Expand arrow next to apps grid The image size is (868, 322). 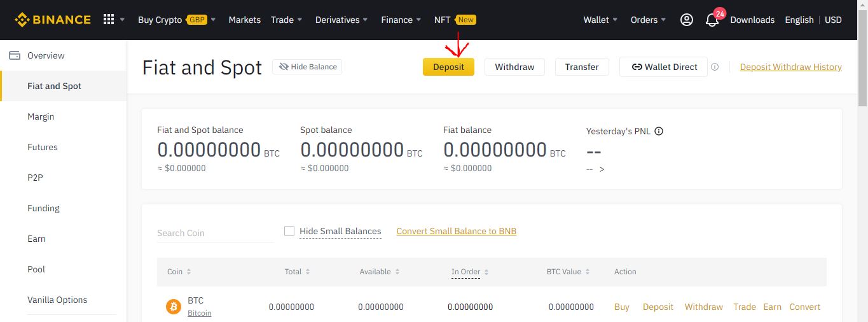click(122, 20)
